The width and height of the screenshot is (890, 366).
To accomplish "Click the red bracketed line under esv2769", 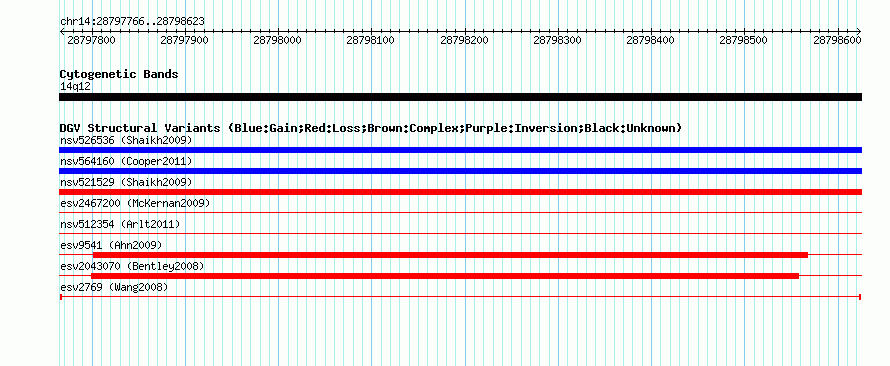I will (x=460, y=296).
